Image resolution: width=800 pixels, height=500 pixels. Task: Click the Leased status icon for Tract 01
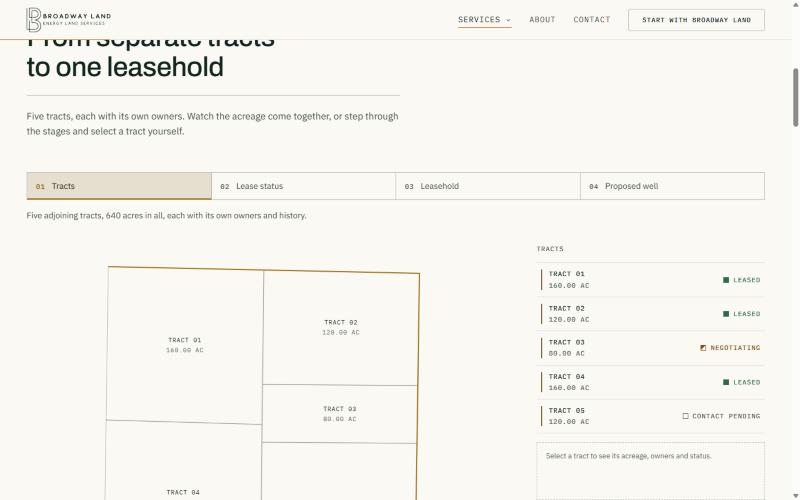tap(726, 280)
